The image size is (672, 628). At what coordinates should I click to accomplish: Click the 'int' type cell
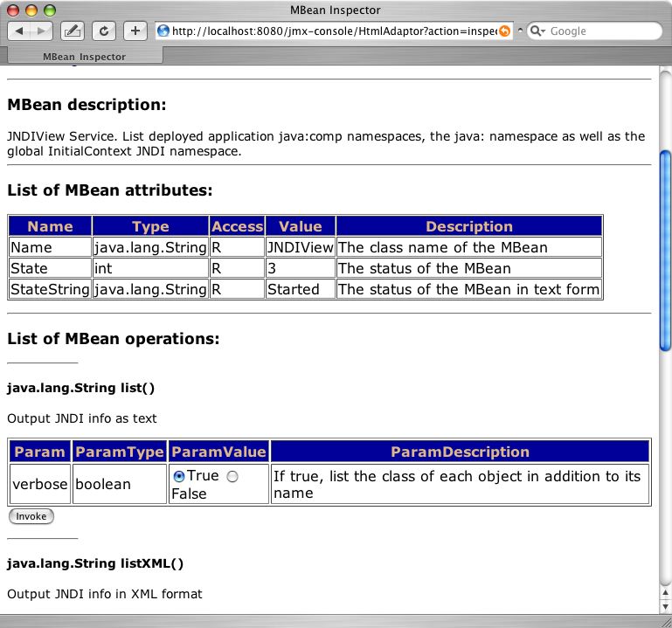pos(150,268)
